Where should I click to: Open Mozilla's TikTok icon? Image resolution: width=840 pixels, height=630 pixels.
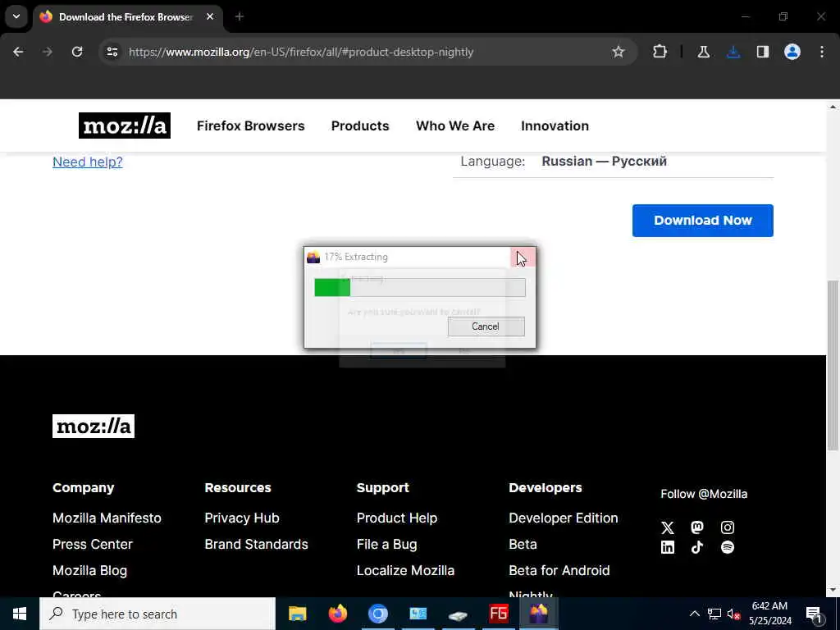pyautogui.click(x=697, y=547)
